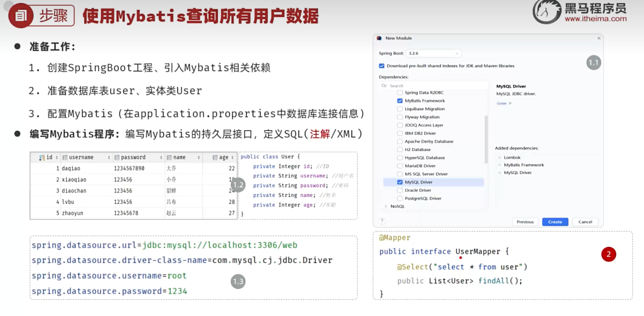Click the dependencies list scrollbar
Screen dimensions: 644x316
pyautogui.click(x=486, y=140)
